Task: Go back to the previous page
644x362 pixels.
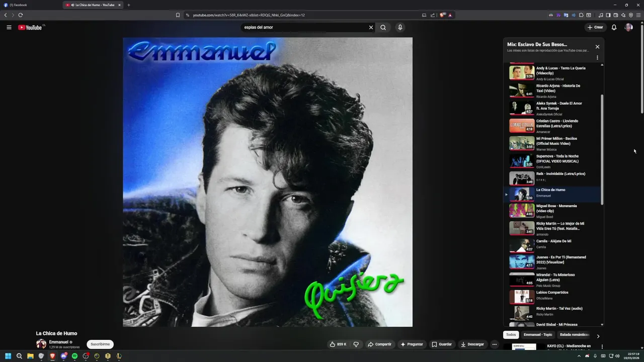Action: [6, 15]
